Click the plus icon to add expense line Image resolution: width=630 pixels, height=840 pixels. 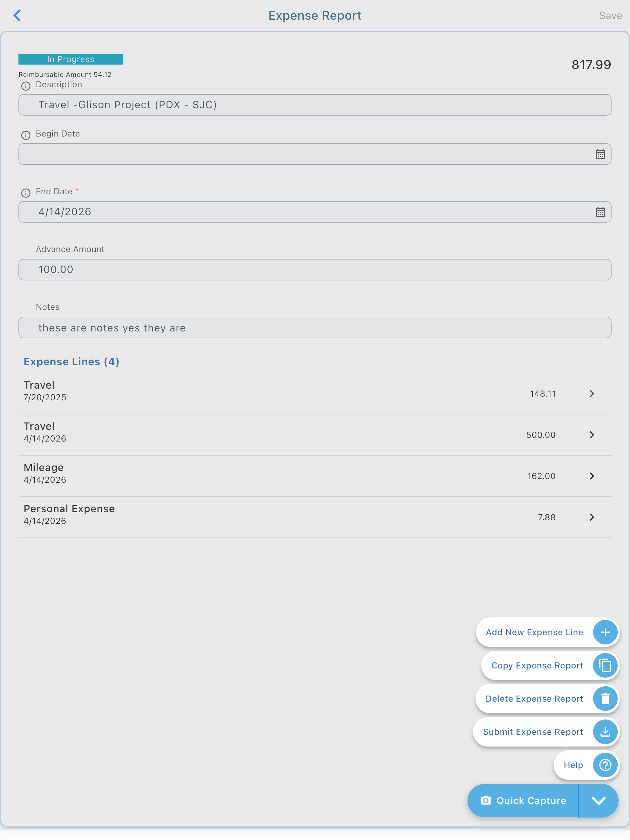tap(605, 632)
